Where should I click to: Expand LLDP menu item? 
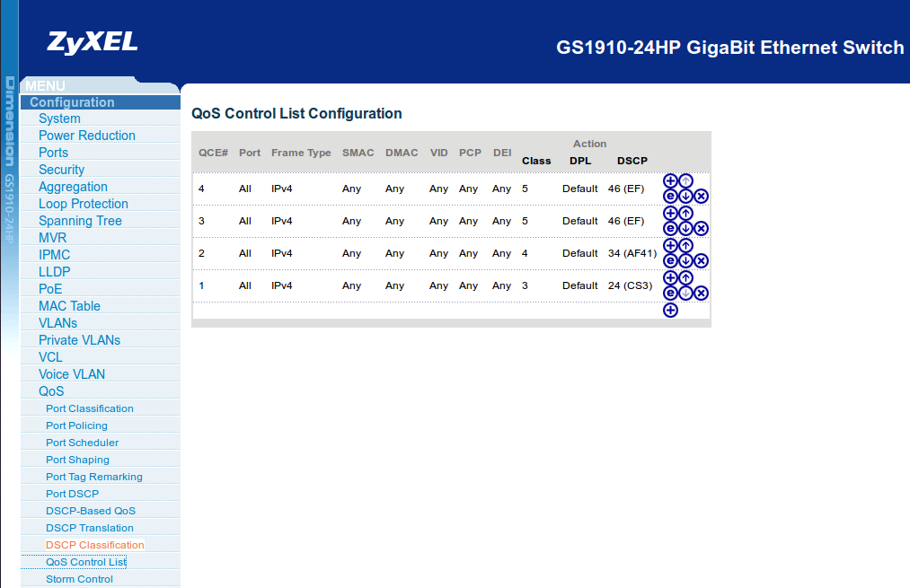[54, 272]
